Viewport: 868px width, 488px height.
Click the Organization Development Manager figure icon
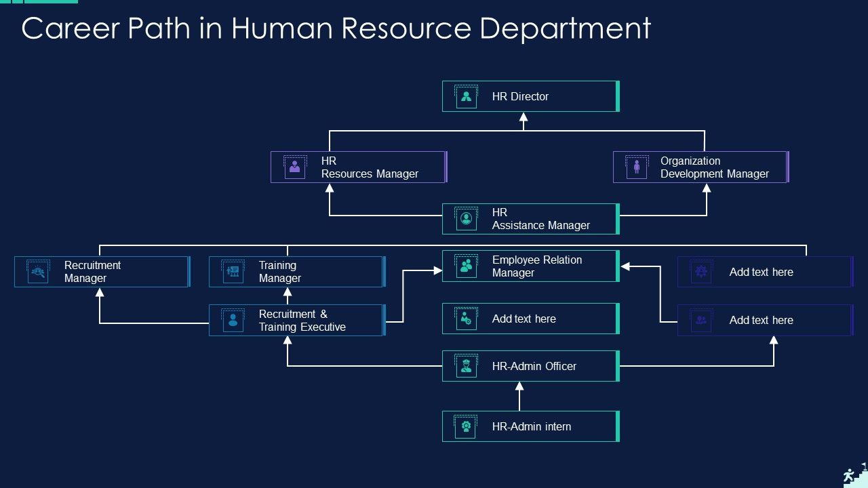pyautogui.click(x=636, y=167)
